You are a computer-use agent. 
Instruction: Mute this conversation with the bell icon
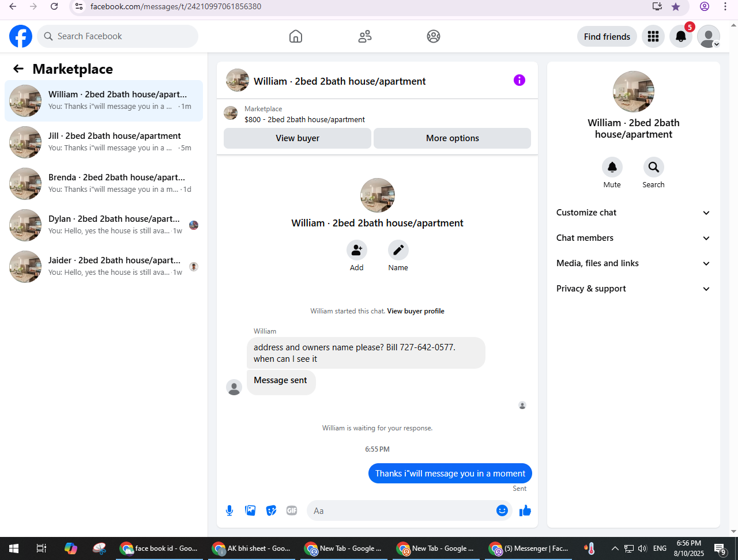coord(612,167)
